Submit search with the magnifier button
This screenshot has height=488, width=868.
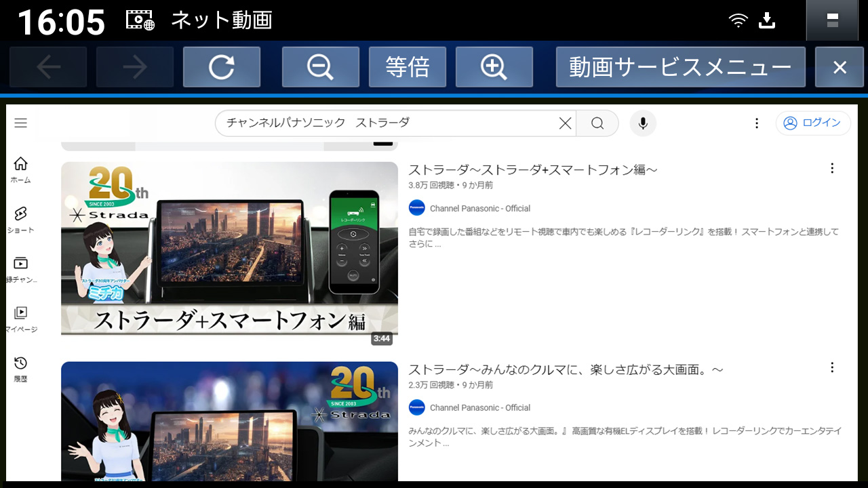(x=597, y=123)
